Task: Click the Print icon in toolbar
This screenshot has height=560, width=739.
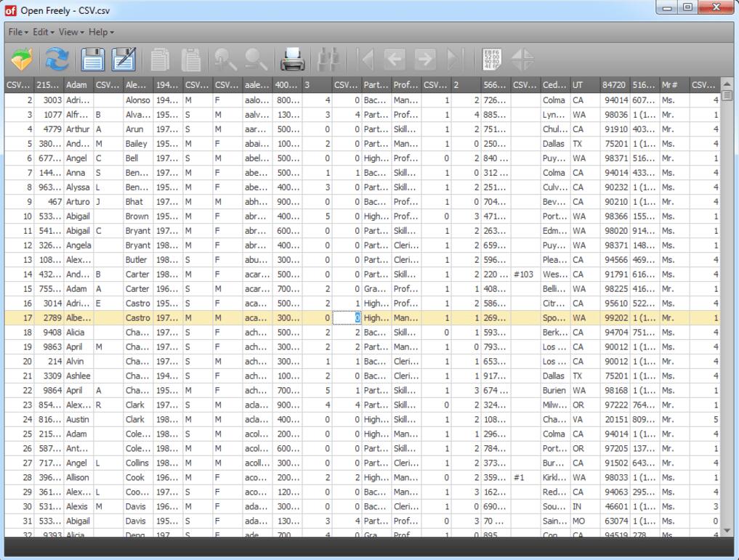Action: pos(292,60)
